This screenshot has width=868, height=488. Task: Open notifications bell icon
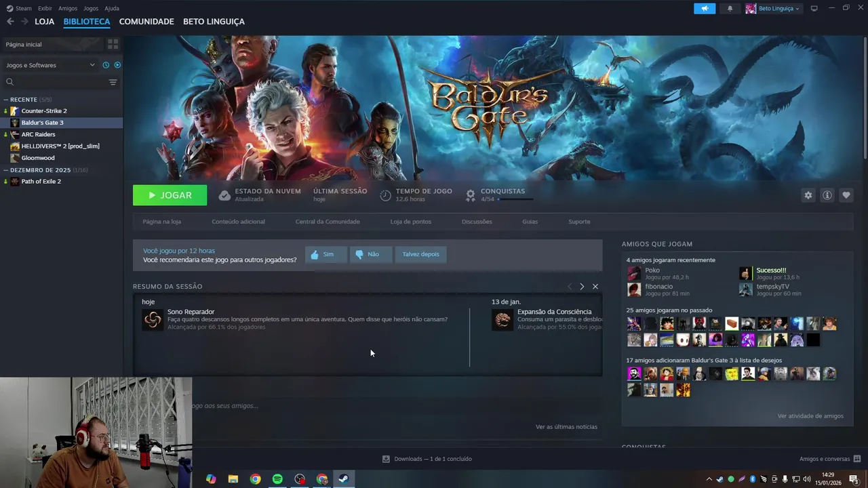[x=730, y=8]
